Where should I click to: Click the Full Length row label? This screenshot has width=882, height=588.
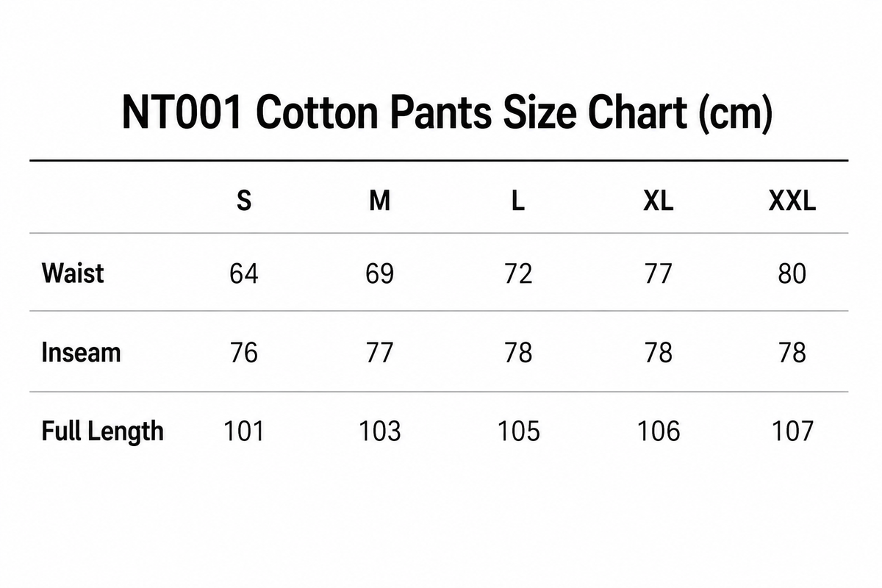[x=102, y=431]
